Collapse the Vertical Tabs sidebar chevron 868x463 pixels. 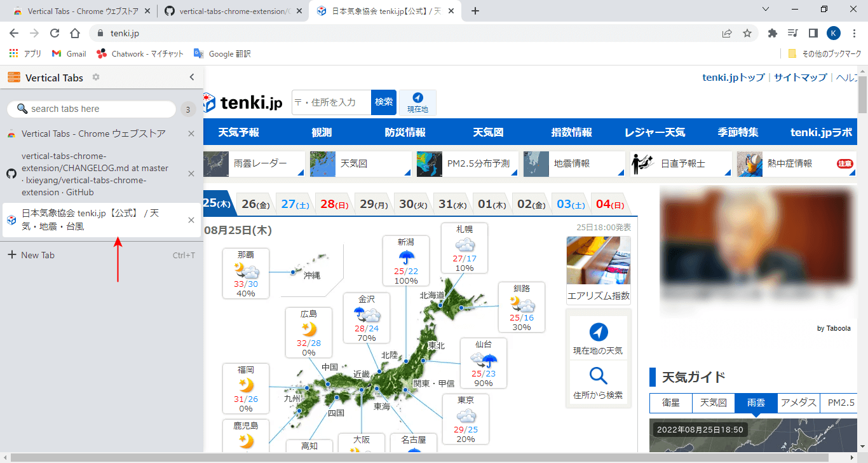192,77
